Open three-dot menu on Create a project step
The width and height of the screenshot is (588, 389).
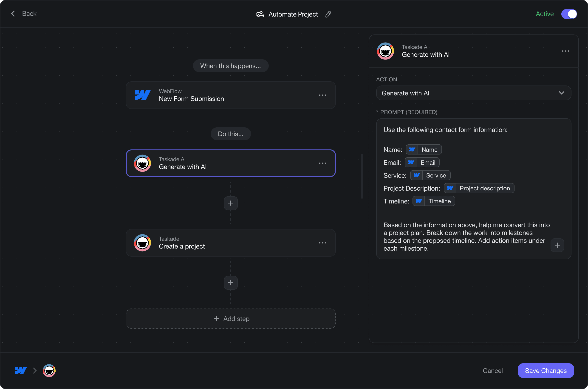pyautogui.click(x=322, y=243)
